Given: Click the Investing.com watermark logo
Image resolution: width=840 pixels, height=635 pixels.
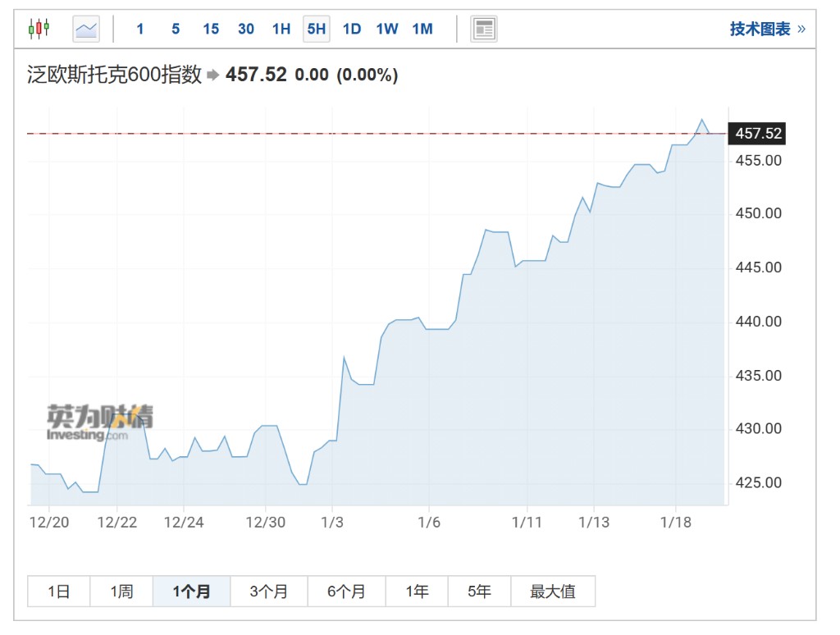Looking at the screenshot, I should 100,423.
